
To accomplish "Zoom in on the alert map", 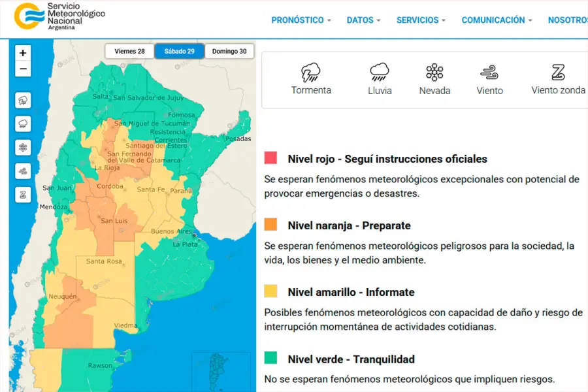I will (x=23, y=53).
